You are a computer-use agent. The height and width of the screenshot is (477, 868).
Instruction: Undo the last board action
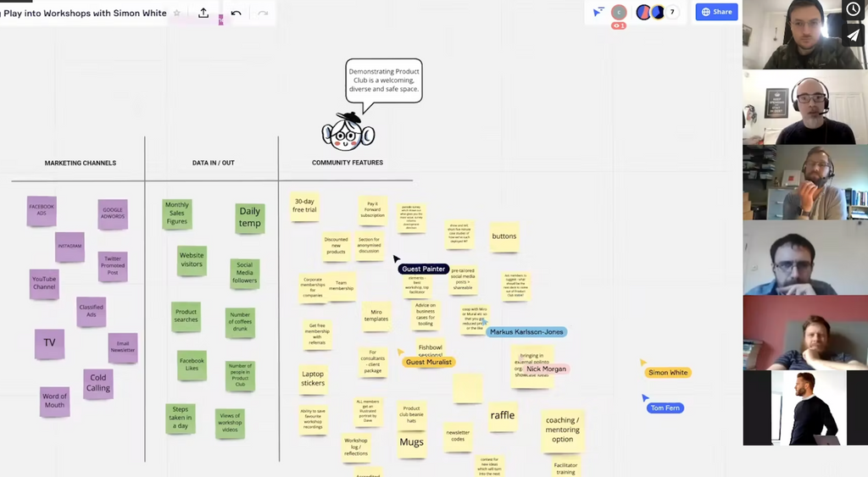[x=236, y=13]
